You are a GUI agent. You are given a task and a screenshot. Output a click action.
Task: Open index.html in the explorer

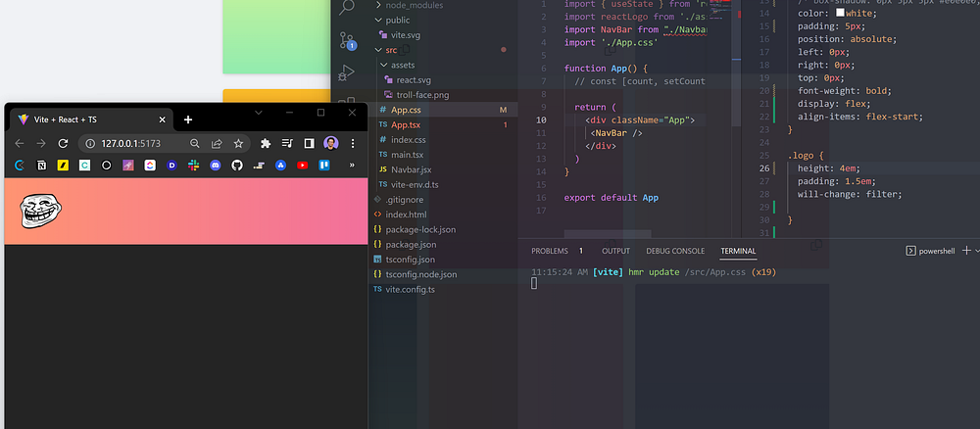(407, 214)
